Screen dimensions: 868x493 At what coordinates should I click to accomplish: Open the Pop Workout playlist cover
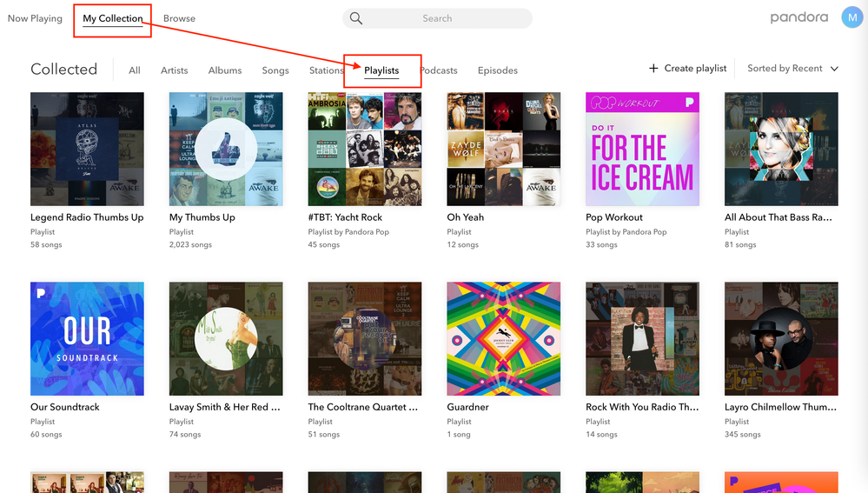[x=642, y=149]
